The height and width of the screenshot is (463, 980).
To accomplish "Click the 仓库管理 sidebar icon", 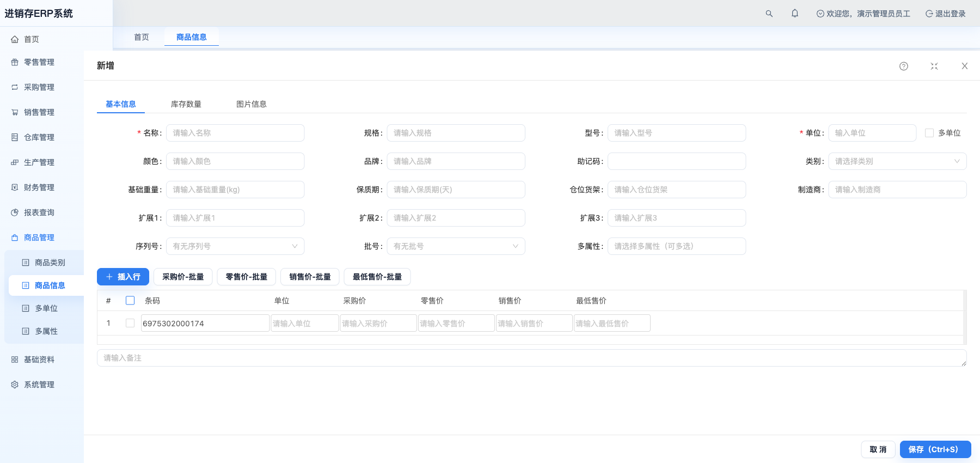I will click(15, 137).
